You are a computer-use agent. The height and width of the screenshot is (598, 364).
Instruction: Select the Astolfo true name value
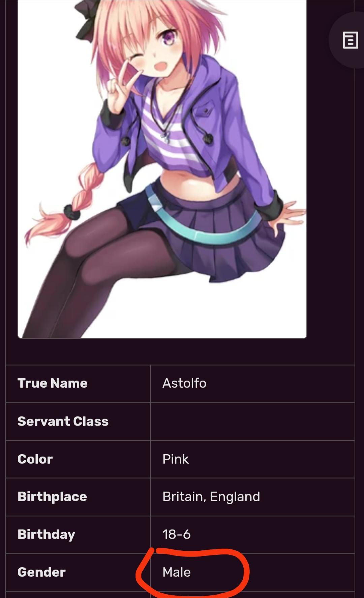click(184, 383)
